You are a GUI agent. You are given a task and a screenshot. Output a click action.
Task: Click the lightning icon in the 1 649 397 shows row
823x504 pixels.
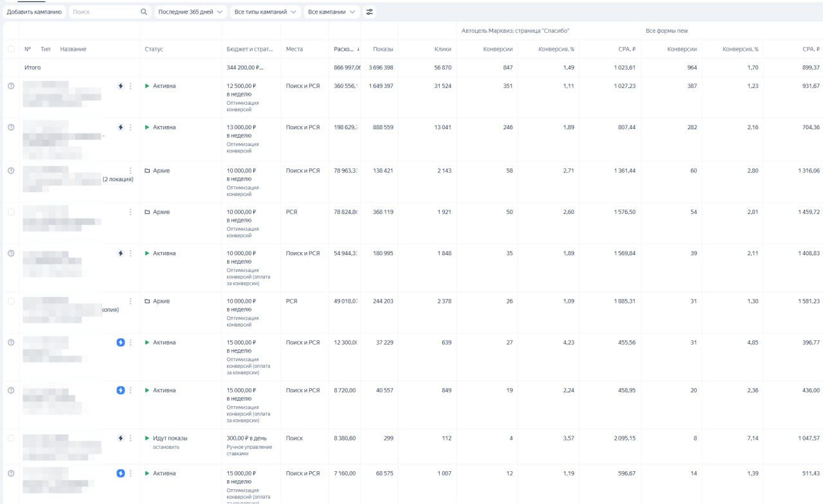click(x=120, y=85)
